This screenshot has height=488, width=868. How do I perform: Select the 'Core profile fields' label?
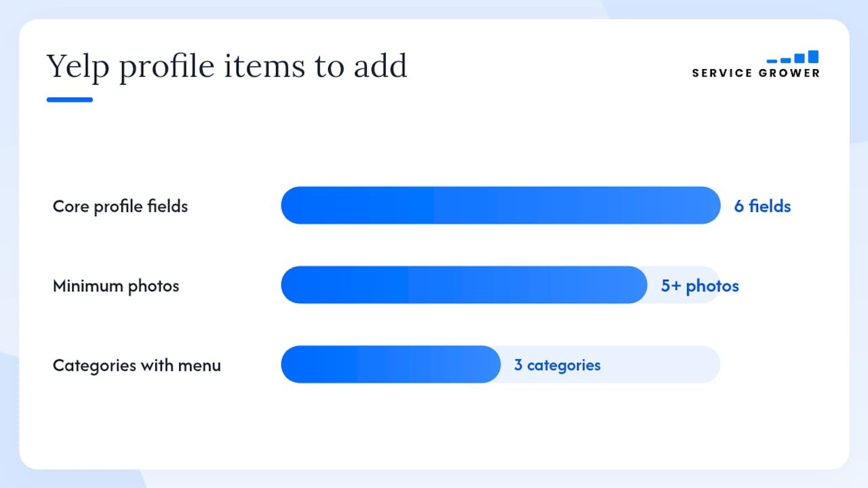[120, 207]
